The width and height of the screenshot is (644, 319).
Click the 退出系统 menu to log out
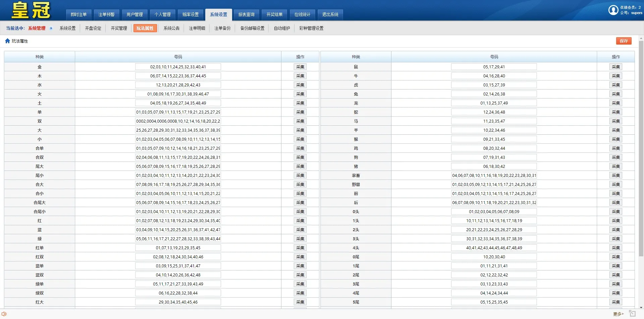tap(331, 14)
